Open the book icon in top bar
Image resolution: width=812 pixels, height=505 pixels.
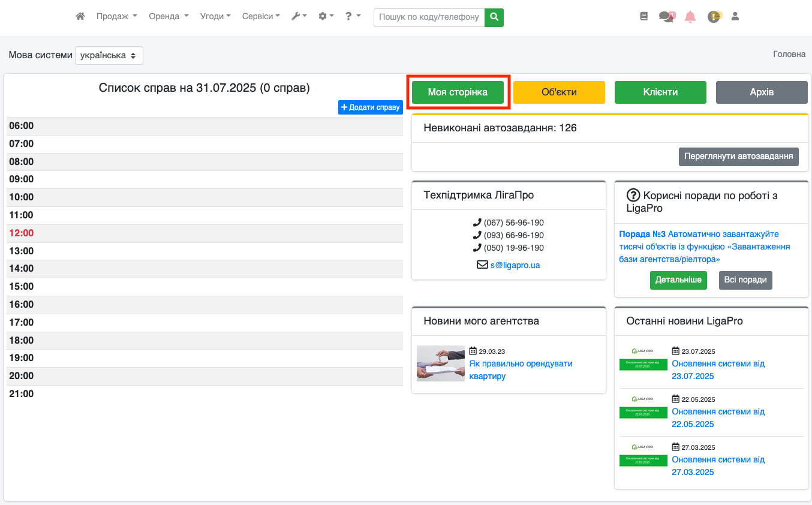coord(644,17)
